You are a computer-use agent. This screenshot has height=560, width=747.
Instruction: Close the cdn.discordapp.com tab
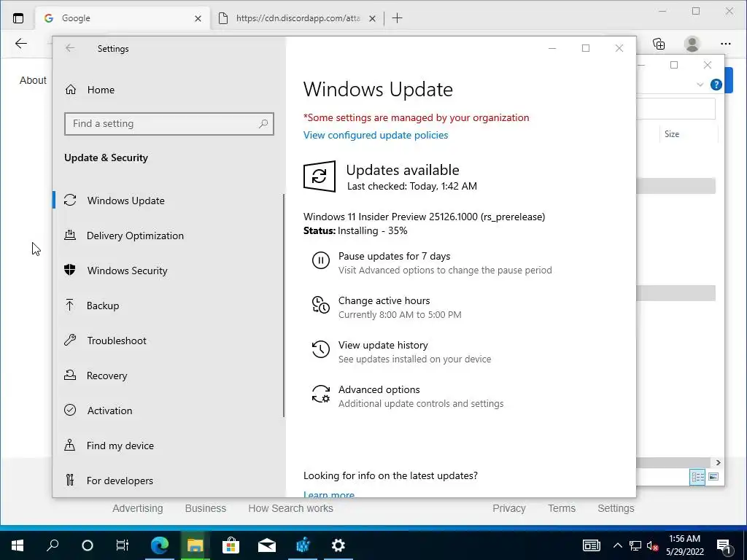pyautogui.click(x=373, y=18)
